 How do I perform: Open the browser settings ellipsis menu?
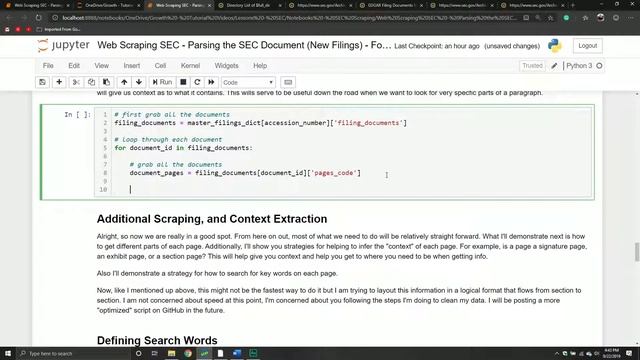click(631, 18)
